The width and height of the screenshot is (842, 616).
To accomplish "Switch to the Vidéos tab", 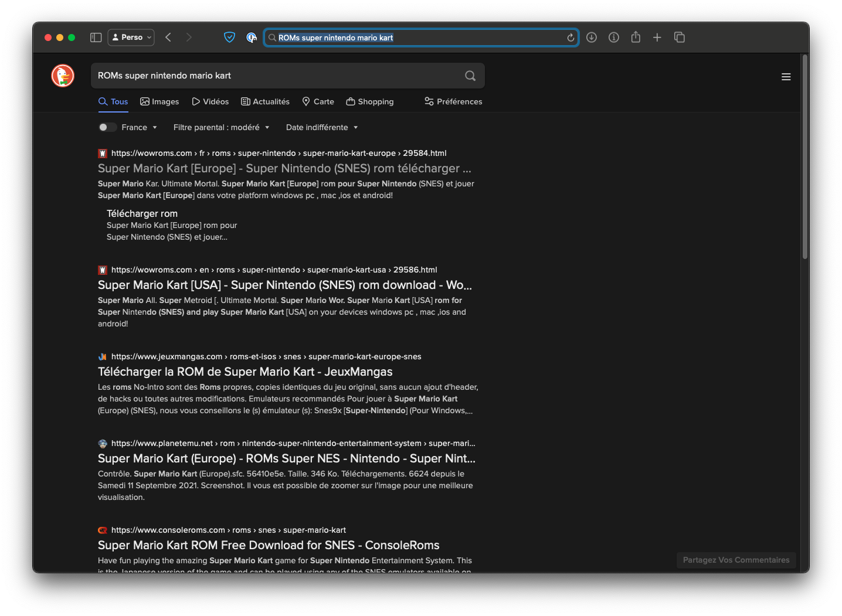I will coord(210,101).
